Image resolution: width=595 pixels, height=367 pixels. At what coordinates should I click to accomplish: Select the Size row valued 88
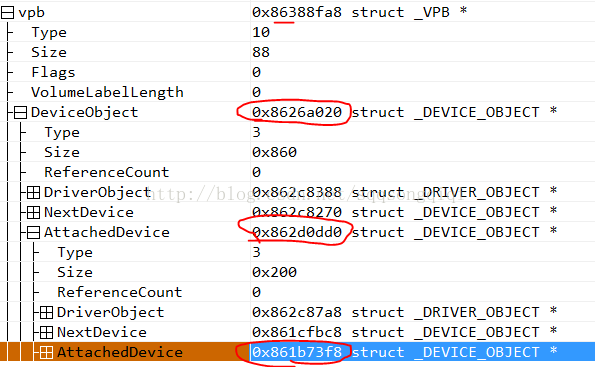[298, 52]
